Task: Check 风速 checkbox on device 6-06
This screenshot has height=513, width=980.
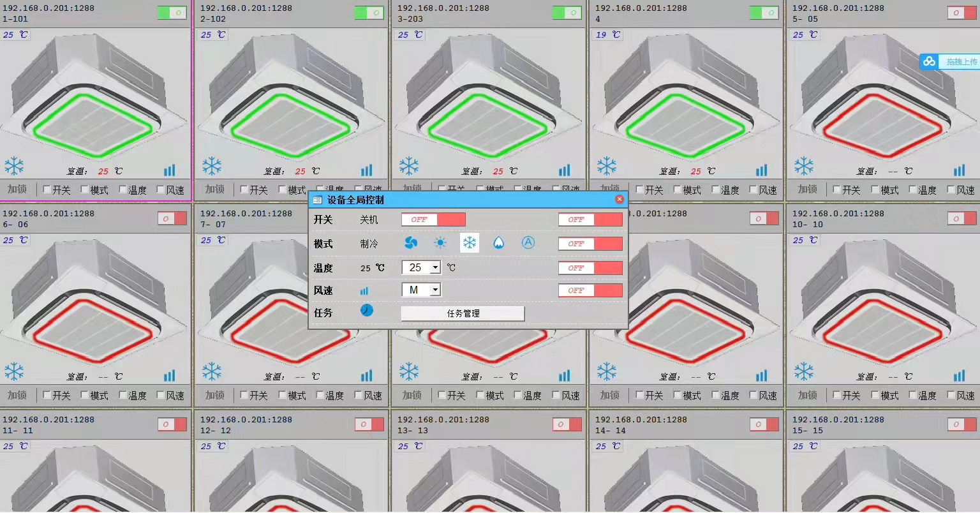Action: pyautogui.click(x=161, y=395)
